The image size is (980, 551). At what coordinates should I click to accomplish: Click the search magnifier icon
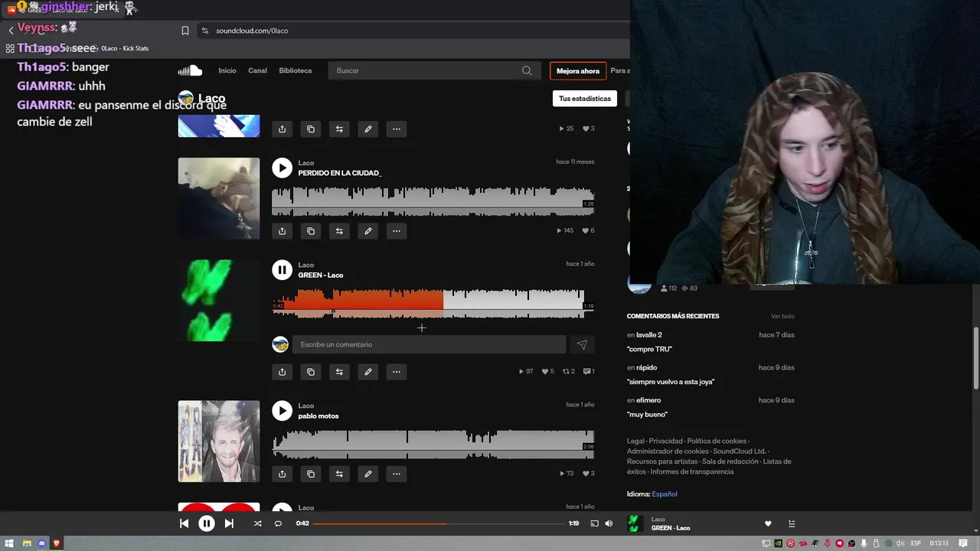(527, 70)
